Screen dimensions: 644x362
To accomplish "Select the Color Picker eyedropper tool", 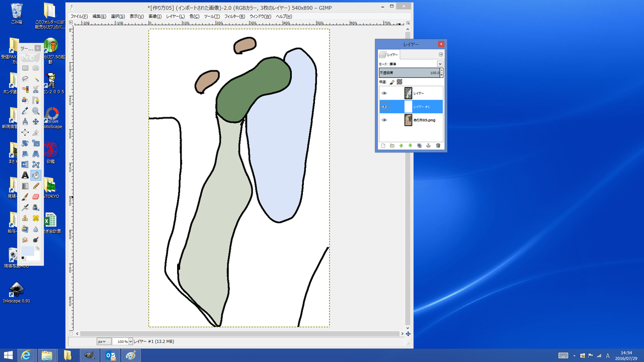I will coord(25,111).
